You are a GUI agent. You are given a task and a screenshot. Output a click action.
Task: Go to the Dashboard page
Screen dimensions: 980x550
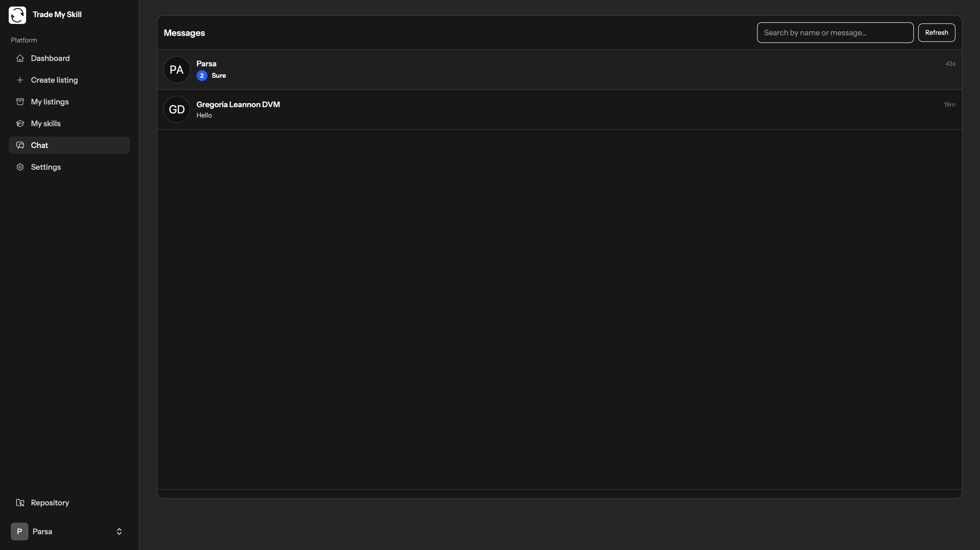coord(50,58)
